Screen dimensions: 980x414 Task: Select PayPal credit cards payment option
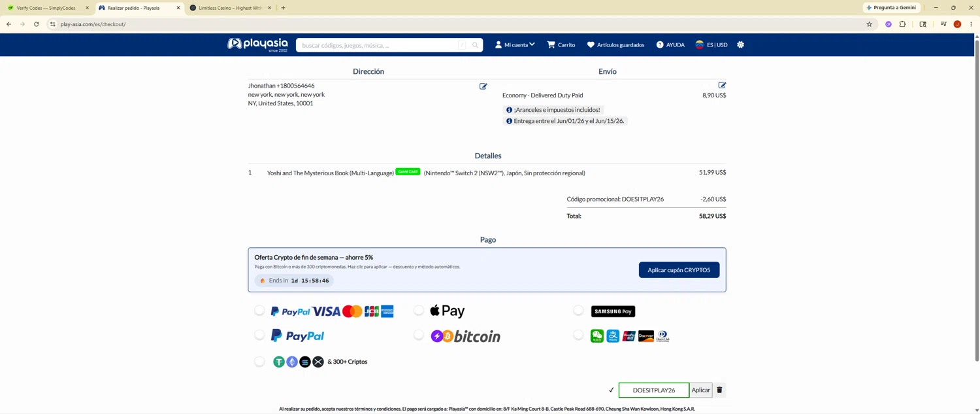pos(259,311)
